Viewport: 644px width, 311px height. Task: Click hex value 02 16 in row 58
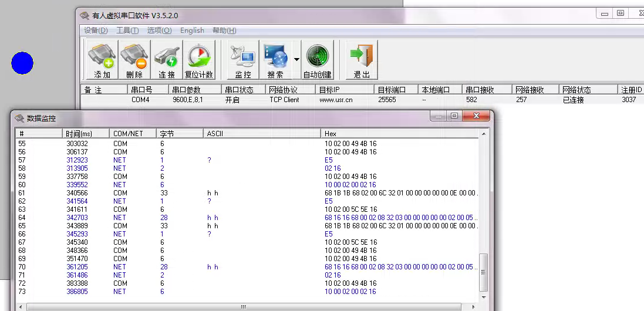click(333, 168)
